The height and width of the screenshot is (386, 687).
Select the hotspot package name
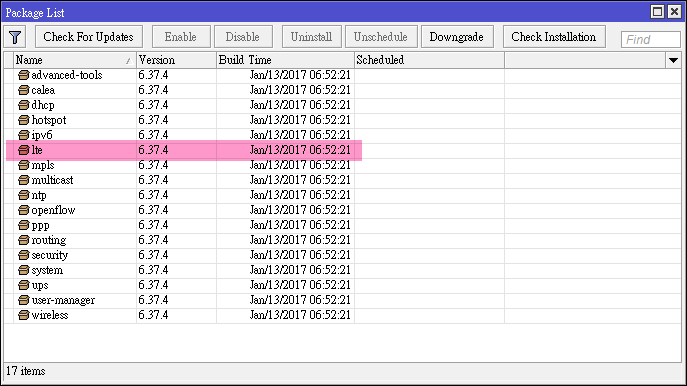click(49, 120)
